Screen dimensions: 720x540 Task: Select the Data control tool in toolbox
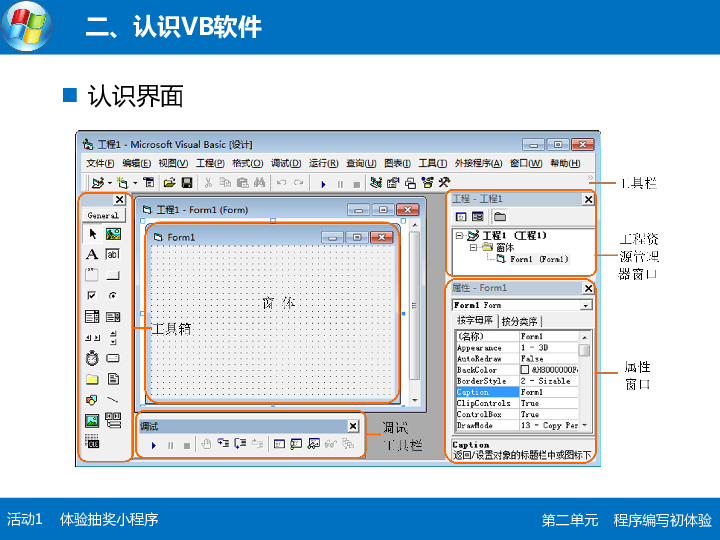[113, 420]
